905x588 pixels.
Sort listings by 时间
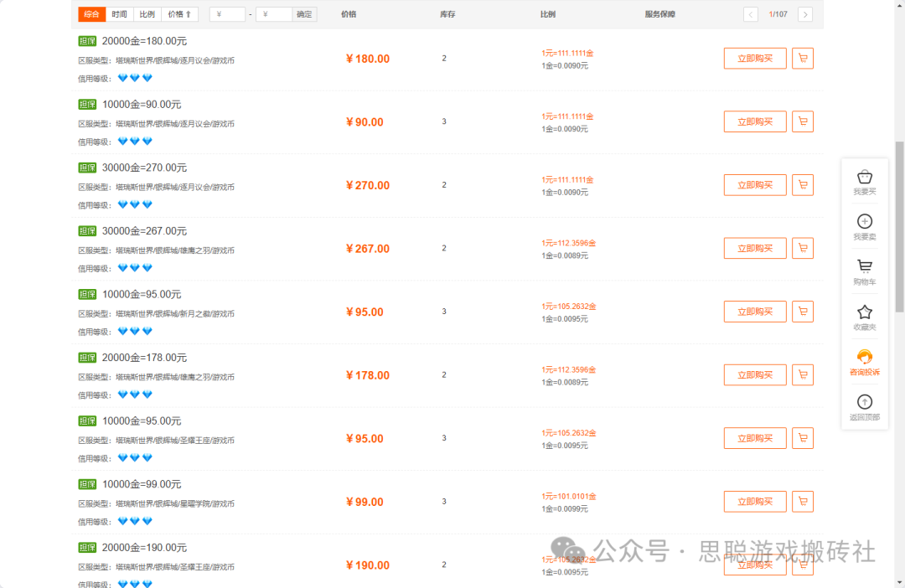120,14
